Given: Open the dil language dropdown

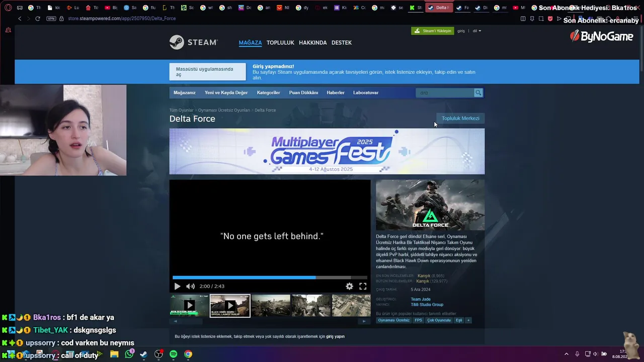Looking at the screenshot, I should [x=477, y=31].
